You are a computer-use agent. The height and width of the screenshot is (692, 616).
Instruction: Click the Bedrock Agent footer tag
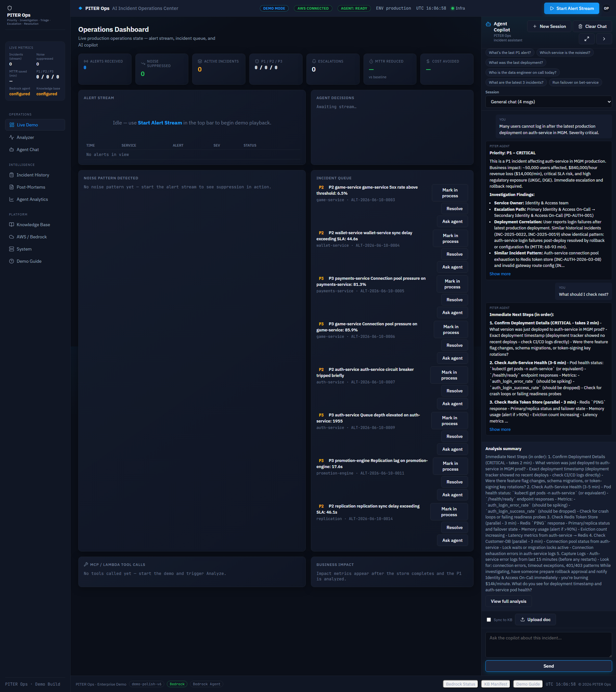(206, 684)
